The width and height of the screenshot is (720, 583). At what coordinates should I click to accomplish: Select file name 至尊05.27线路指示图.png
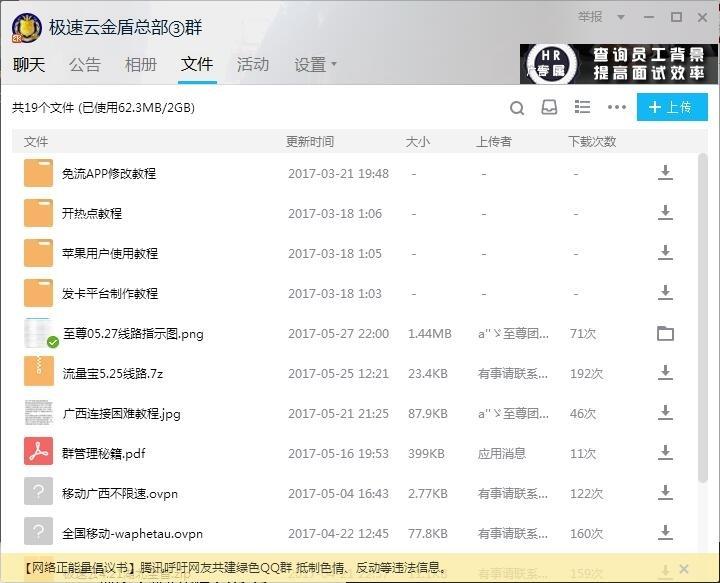point(133,334)
